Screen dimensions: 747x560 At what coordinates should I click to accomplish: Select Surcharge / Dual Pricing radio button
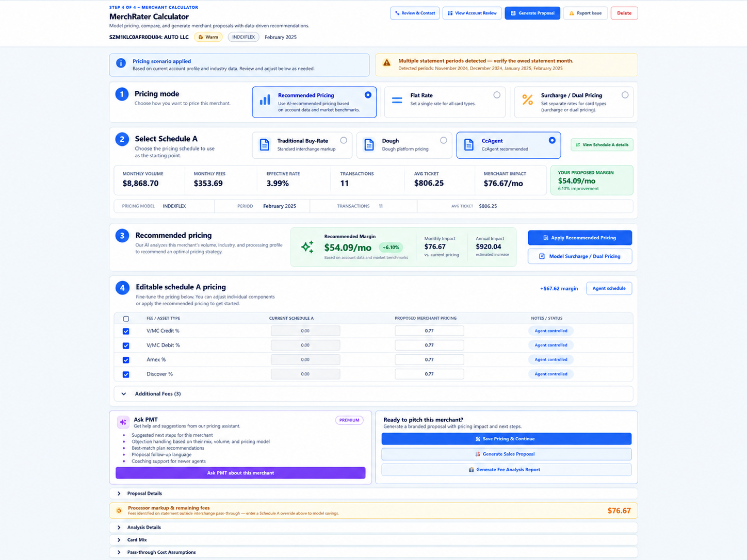coord(625,95)
